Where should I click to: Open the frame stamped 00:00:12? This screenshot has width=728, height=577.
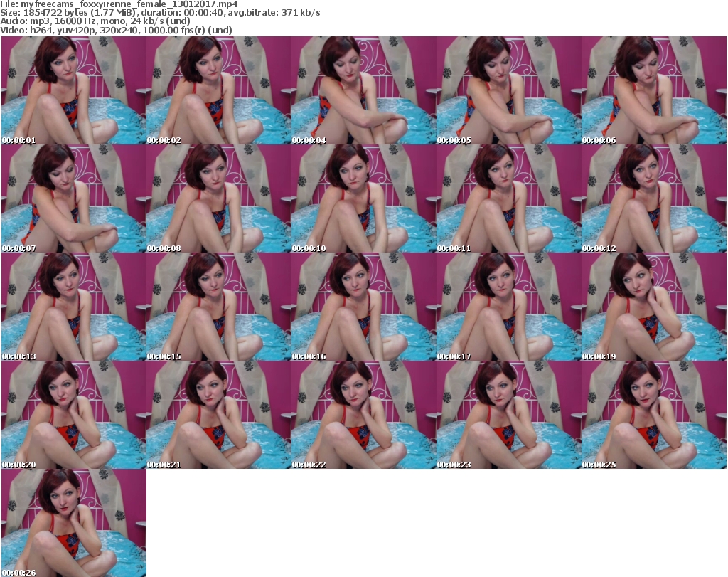coord(654,198)
